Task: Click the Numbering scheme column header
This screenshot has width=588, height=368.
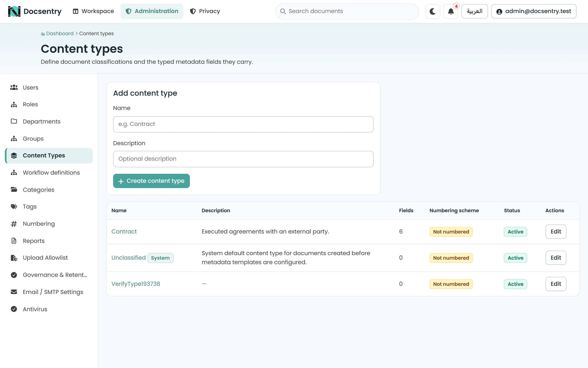Action: 454,211
